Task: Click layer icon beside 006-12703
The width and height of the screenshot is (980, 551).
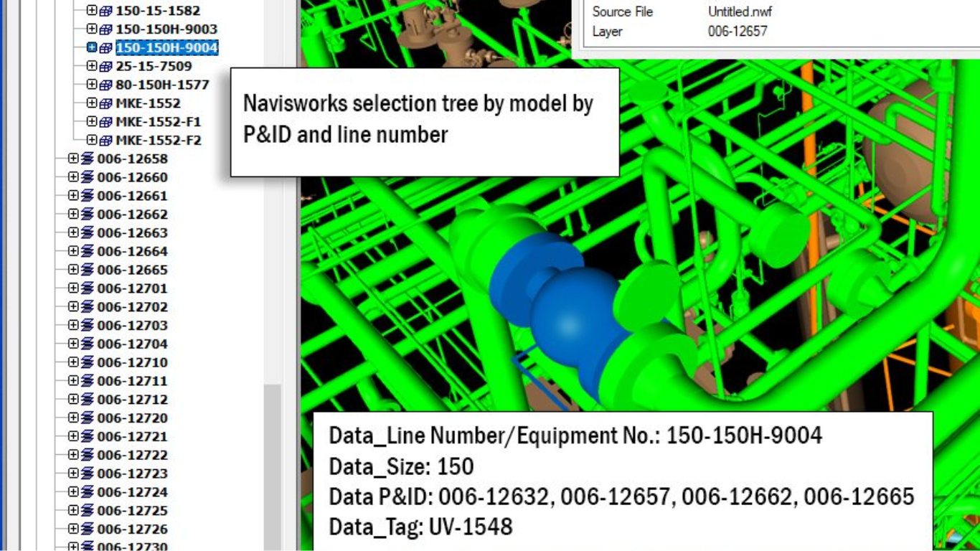Action: click(88, 325)
